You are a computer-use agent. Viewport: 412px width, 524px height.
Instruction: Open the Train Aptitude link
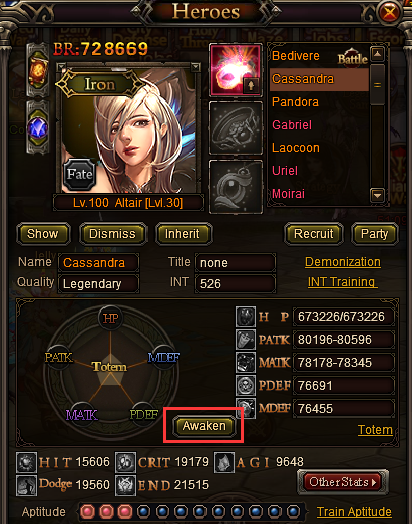354,512
